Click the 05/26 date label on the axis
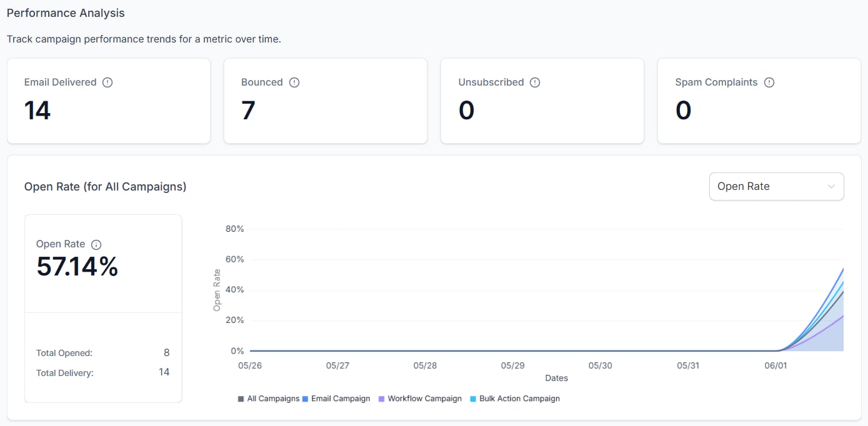Screen dimensions: 868x426 (x=249, y=365)
